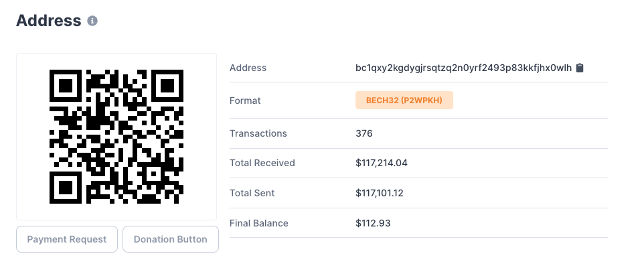This screenshot has width=644, height=270.
Task: Click the $112.93 final balance value
Action: (x=373, y=223)
